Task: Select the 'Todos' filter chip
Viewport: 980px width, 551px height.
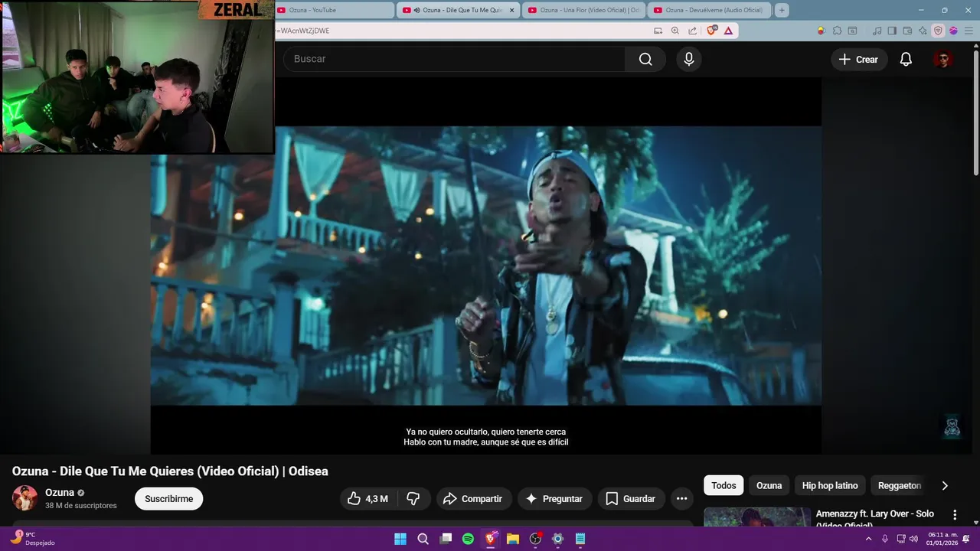Action: 724,485
